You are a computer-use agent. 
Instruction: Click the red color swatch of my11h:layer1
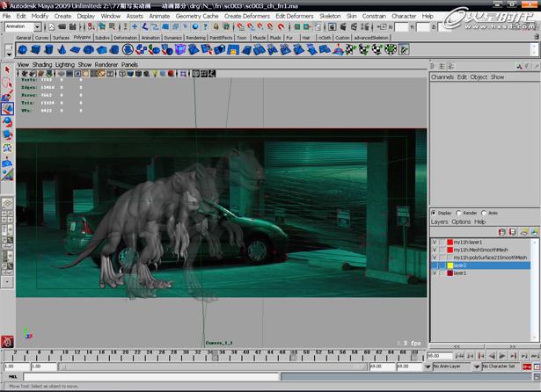450,242
